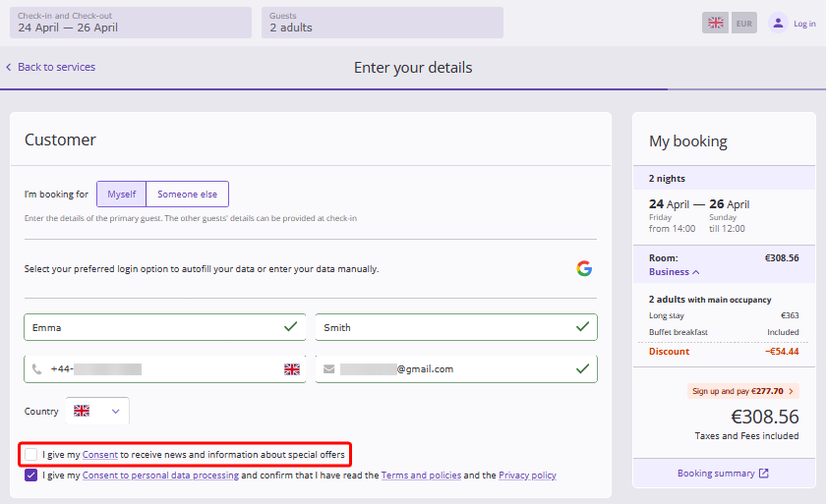Click the user profile avatar icon
The width and height of the screenshot is (826, 504).
click(x=778, y=23)
